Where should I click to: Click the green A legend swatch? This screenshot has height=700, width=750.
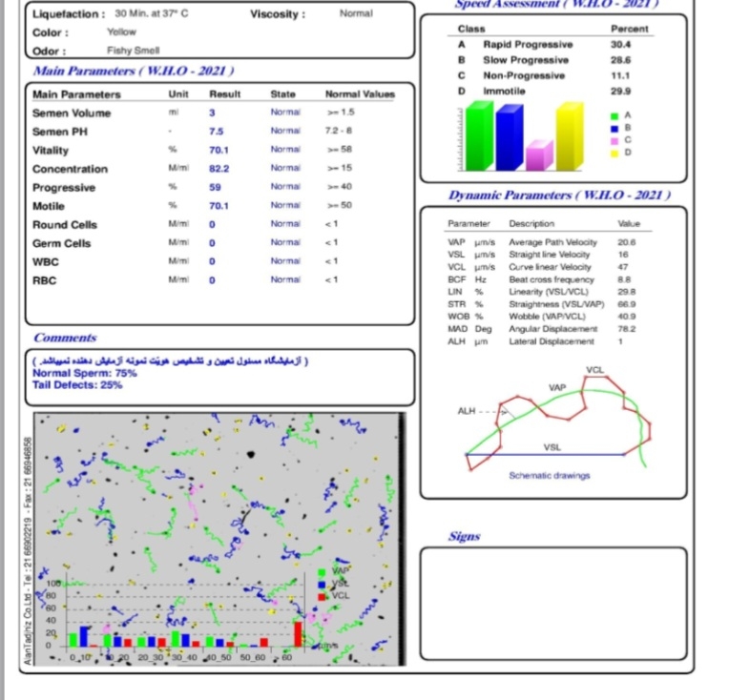point(615,115)
